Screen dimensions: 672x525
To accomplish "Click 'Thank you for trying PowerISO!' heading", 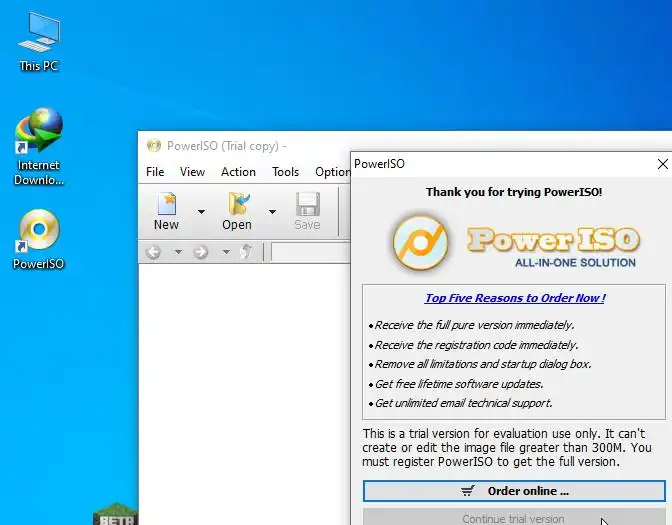I will pos(514,192).
